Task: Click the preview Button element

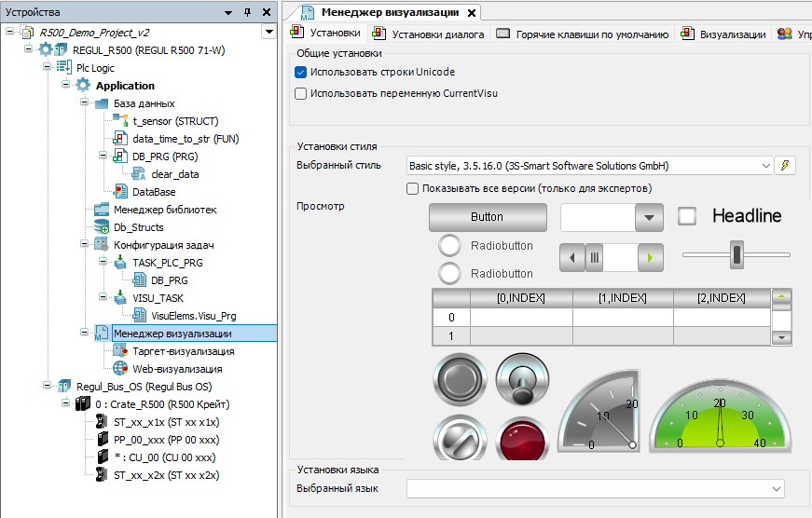Action: [x=488, y=217]
